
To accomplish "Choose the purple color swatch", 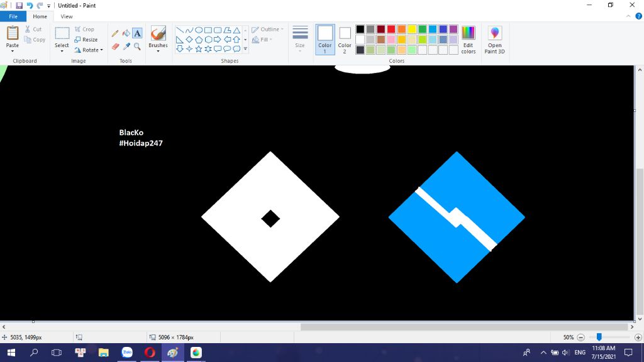I will (453, 29).
